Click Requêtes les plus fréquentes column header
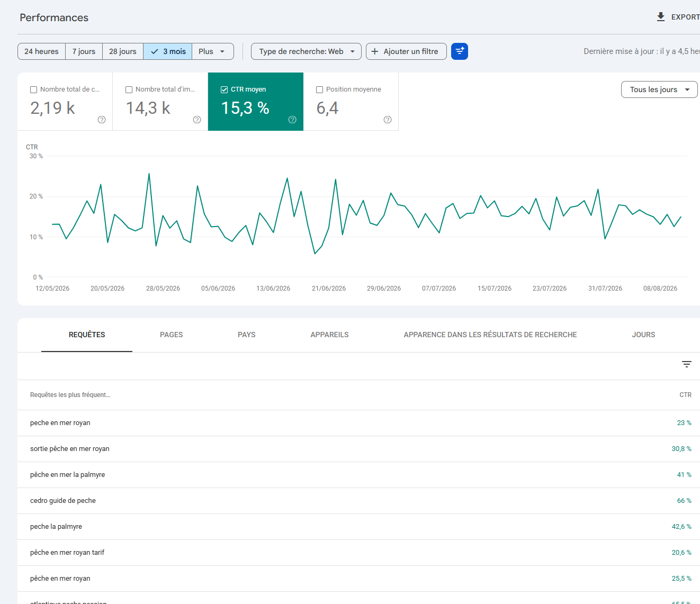 coord(70,395)
